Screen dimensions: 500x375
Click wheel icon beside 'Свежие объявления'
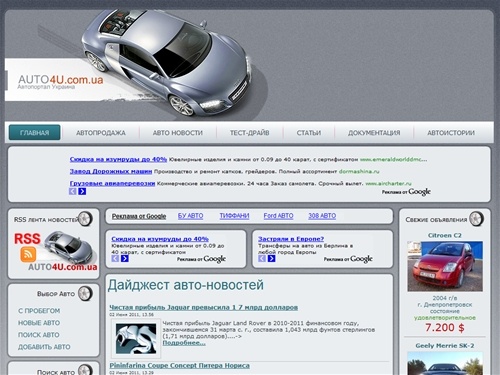point(476,219)
